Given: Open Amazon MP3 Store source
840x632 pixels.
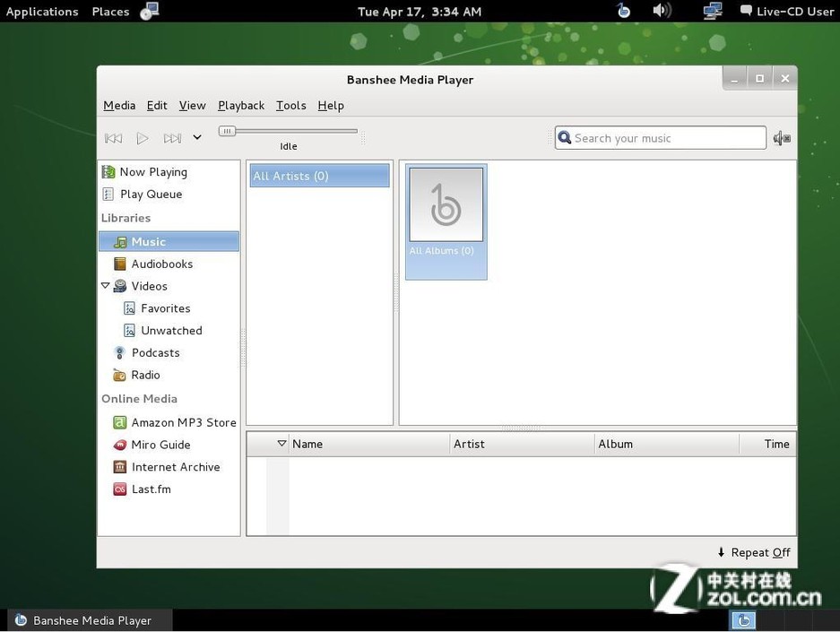Looking at the screenshot, I should (x=183, y=422).
